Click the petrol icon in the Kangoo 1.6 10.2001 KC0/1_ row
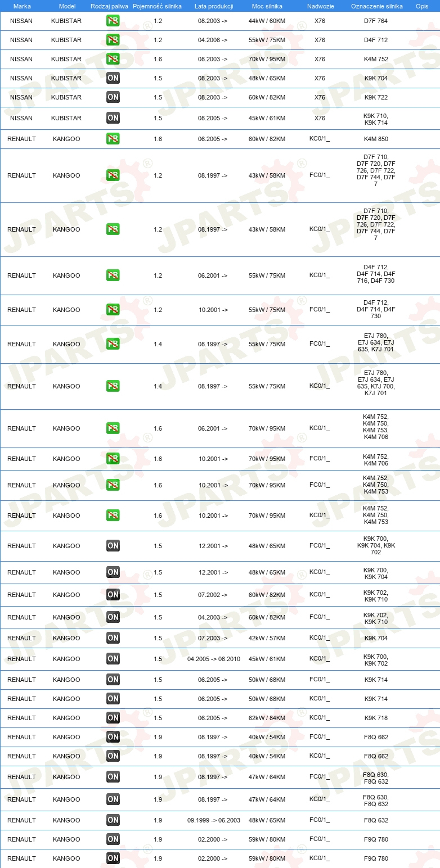This screenshot has height=868, width=440. click(x=113, y=516)
